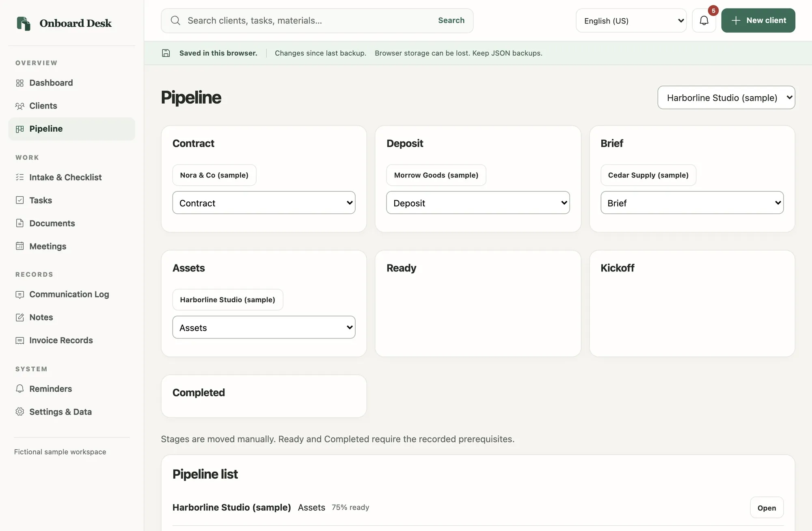Navigate to Tasks section
Viewport: 812px width, 531px height.
coord(71,200)
